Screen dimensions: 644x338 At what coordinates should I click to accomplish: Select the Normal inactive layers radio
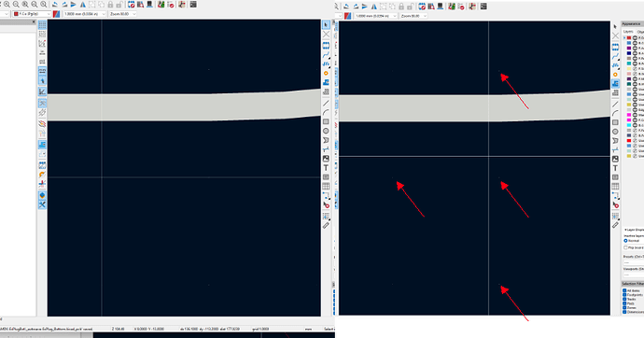625,241
